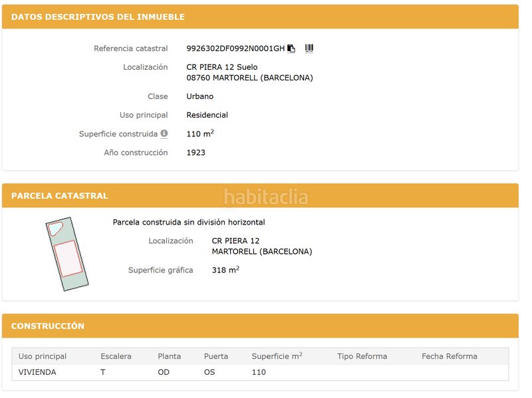Viewport: 532px width, 398px height.
Task: Select the reference number 9926302DF0992N0001GH
Action: pyautogui.click(x=235, y=49)
